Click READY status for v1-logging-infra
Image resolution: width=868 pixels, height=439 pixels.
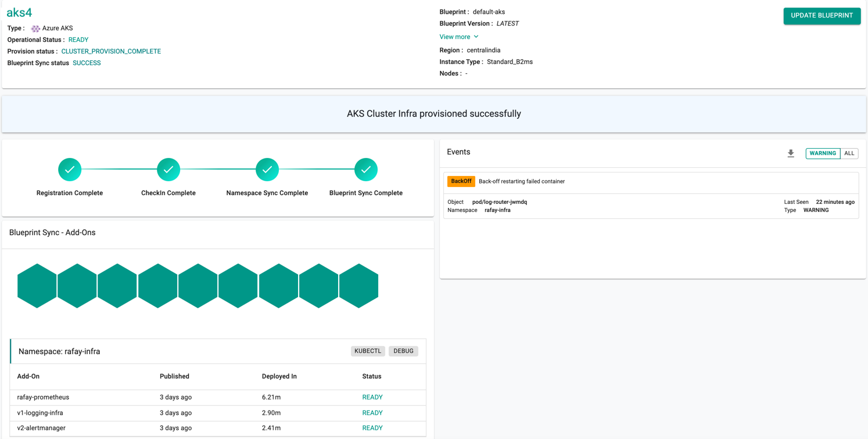[x=372, y=413]
